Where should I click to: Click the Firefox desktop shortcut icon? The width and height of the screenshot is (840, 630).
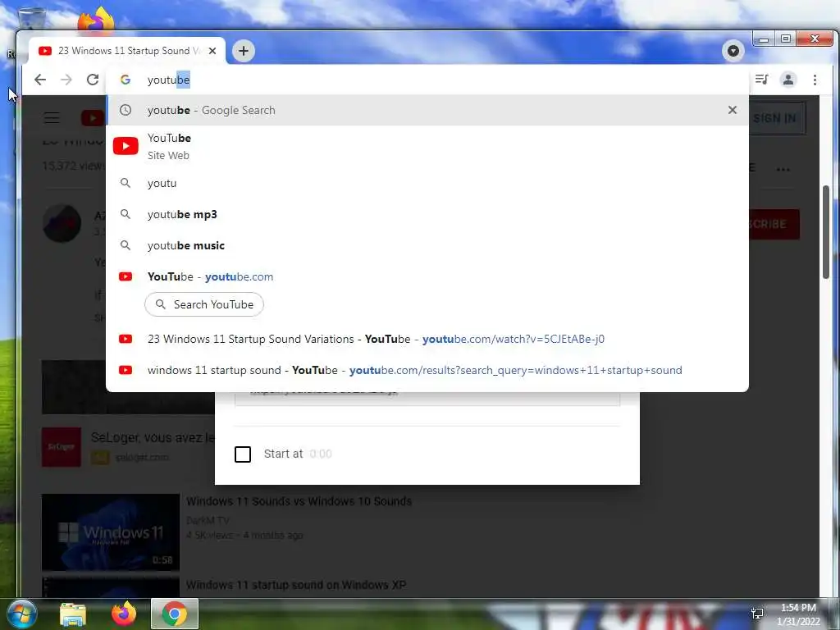click(96, 19)
